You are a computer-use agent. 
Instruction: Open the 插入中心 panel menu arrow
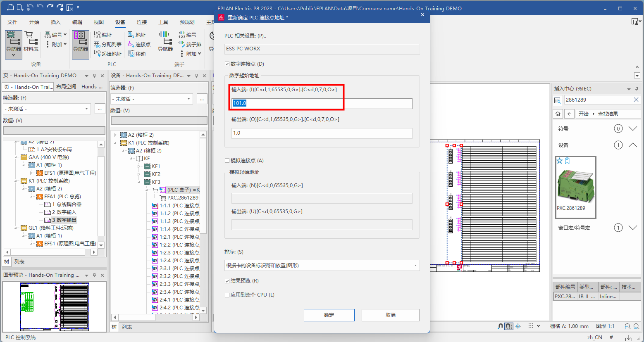coord(629,89)
